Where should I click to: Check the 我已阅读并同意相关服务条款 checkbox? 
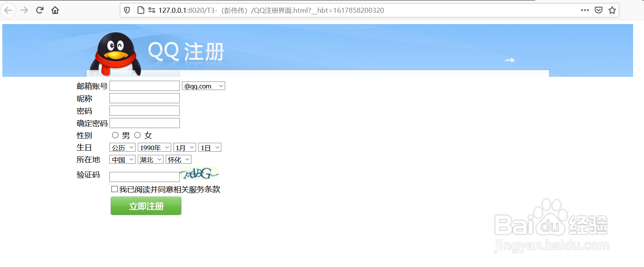(115, 189)
